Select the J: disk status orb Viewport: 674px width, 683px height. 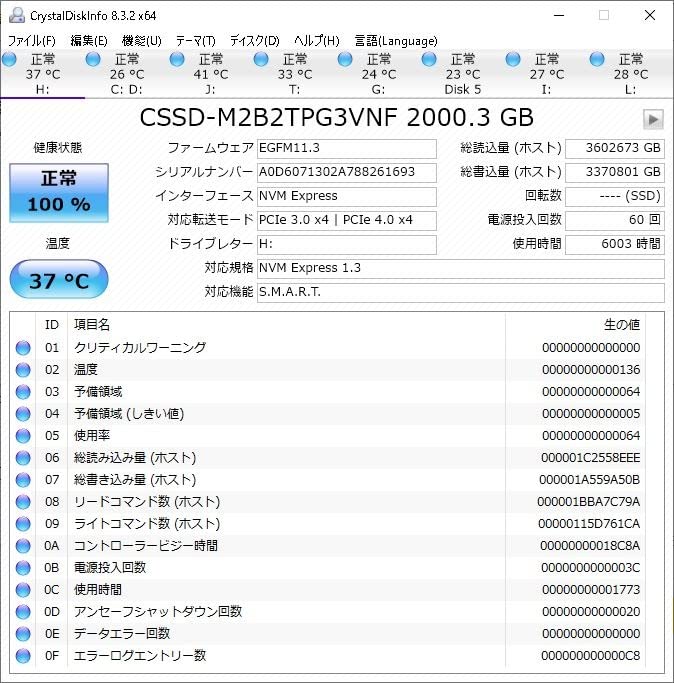coord(177,60)
